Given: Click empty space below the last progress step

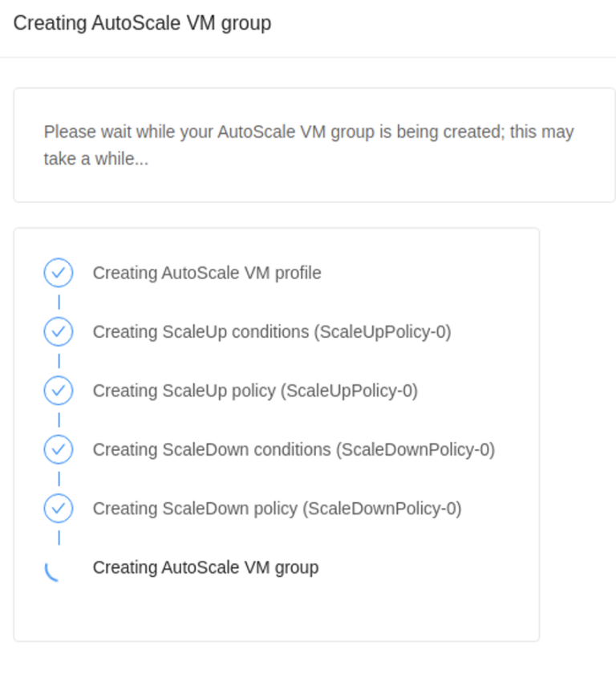Looking at the screenshot, I should point(276,614).
